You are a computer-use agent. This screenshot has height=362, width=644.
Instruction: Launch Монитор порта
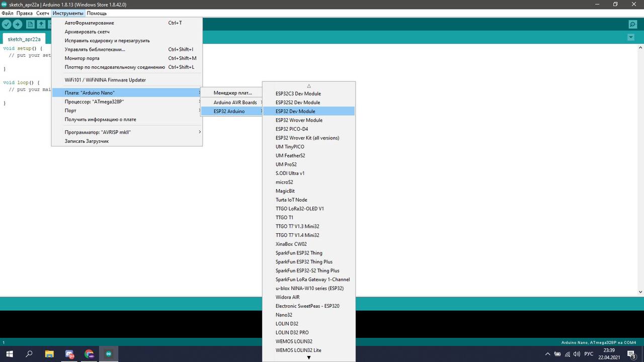click(x=127, y=58)
